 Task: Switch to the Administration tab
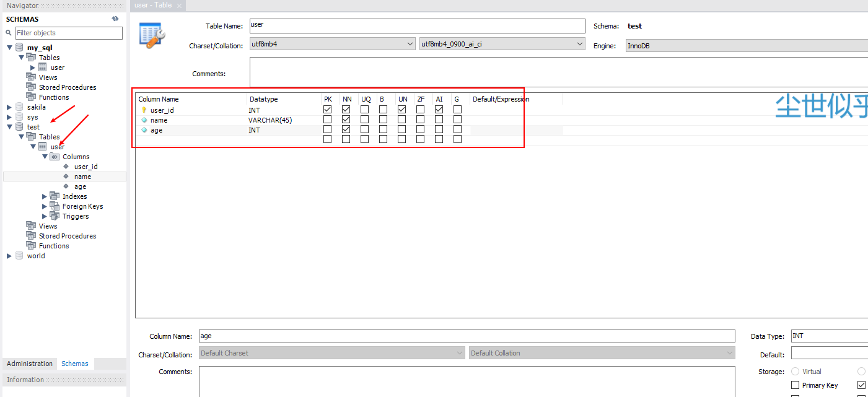pos(30,364)
